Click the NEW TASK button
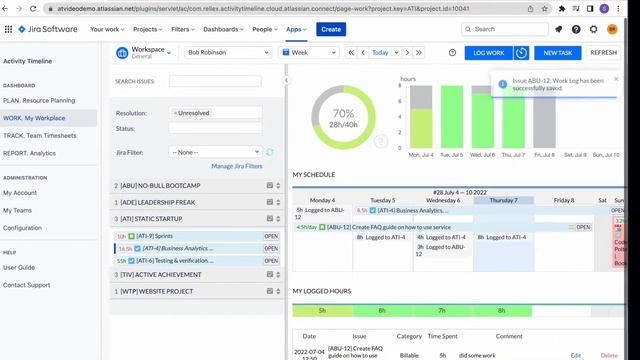The width and height of the screenshot is (640, 360). (x=558, y=53)
